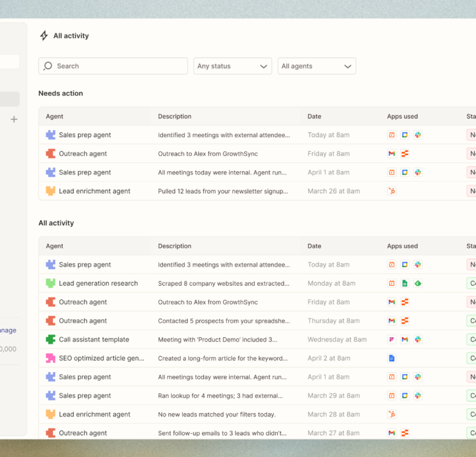Open the Lead generation research activity row
This screenshot has width=476, height=457.
pyautogui.click(x=98, y=283)
